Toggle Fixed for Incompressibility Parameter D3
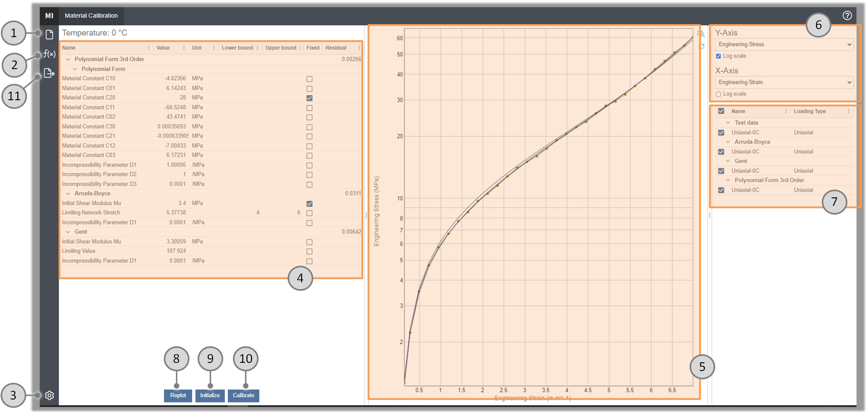Screen dimensions: 868x414 [x=310, y=185]
